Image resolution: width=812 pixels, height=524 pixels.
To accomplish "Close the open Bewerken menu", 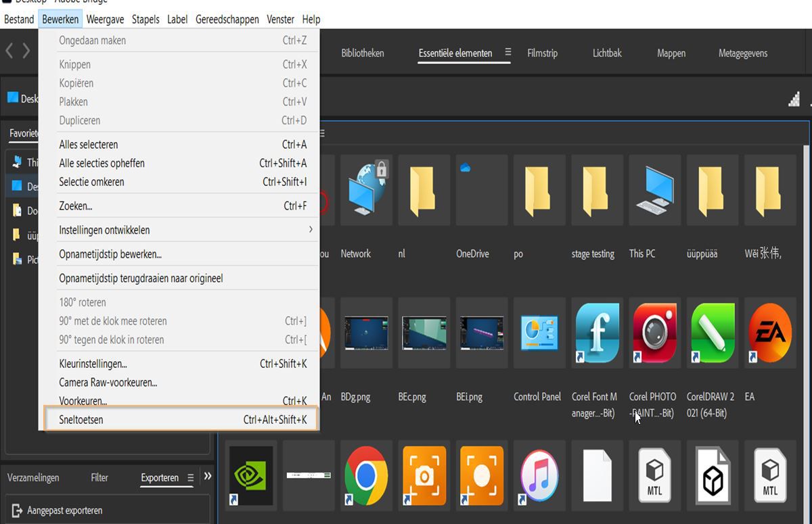I will click(x=60, y=19).
